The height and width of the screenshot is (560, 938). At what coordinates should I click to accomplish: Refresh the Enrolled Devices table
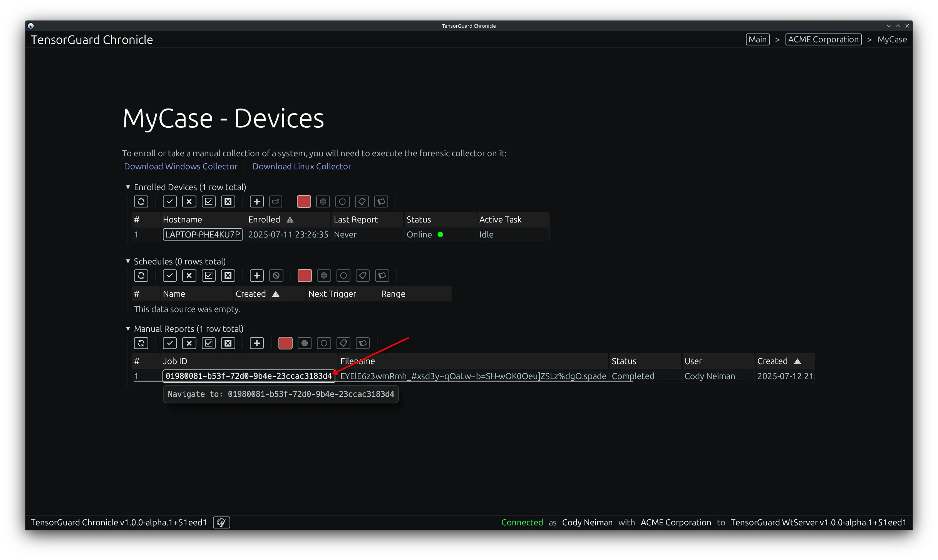click(141, 201)
